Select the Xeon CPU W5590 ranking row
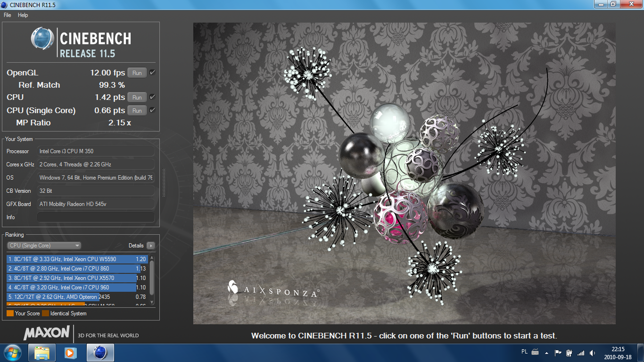 pos(77,259)
